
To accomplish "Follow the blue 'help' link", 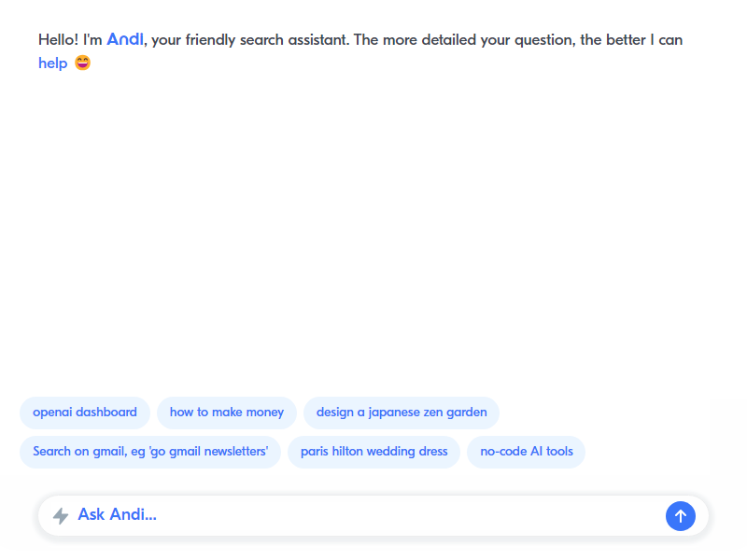I will tap(53, 63).
